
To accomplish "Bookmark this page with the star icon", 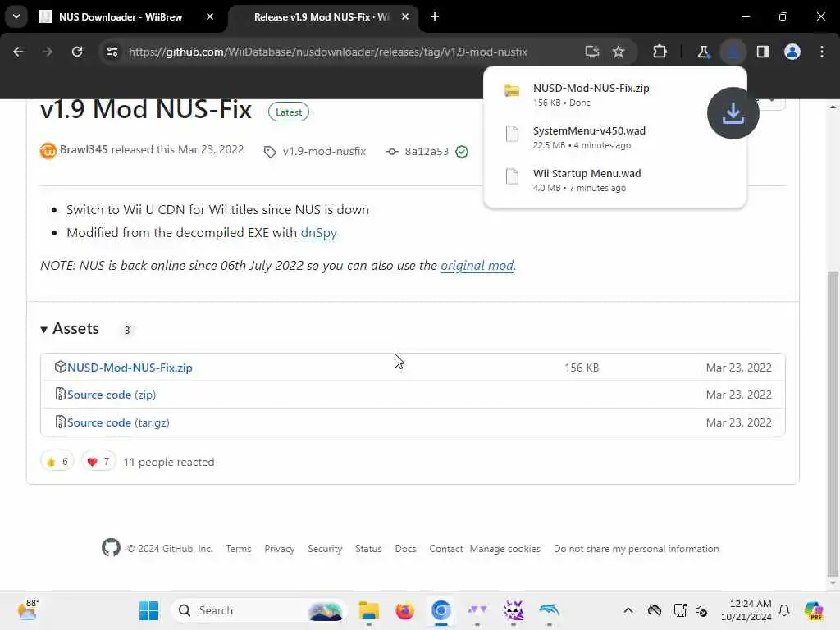I will [x=619, y=52].
